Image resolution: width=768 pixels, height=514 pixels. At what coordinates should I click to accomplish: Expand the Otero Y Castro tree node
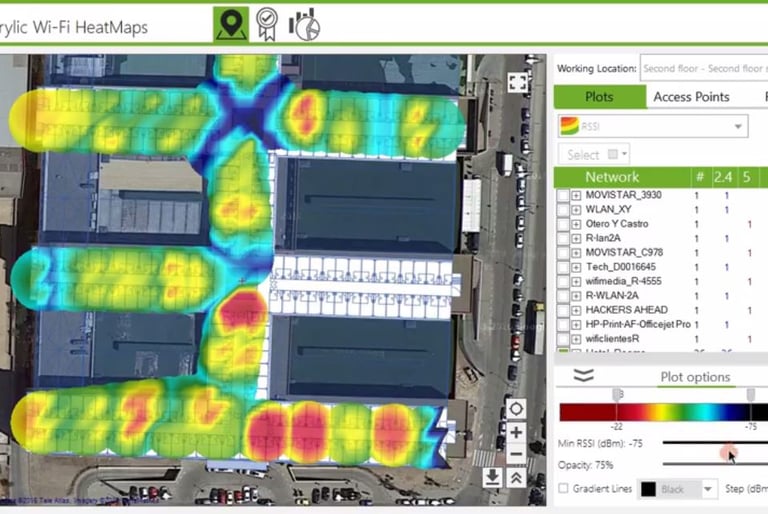pyautogui.click(x=576, y=224)
